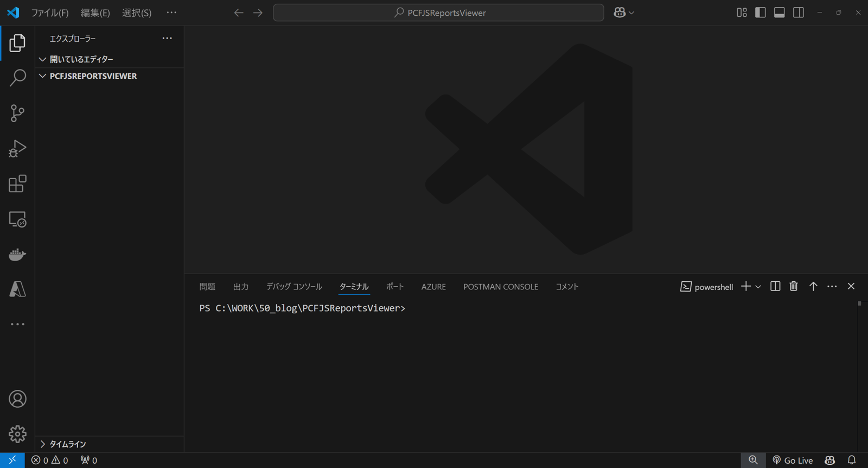This screenshot has width=868, height=468.
Task: Create a new terminal with plus icon
Action: 746,286
